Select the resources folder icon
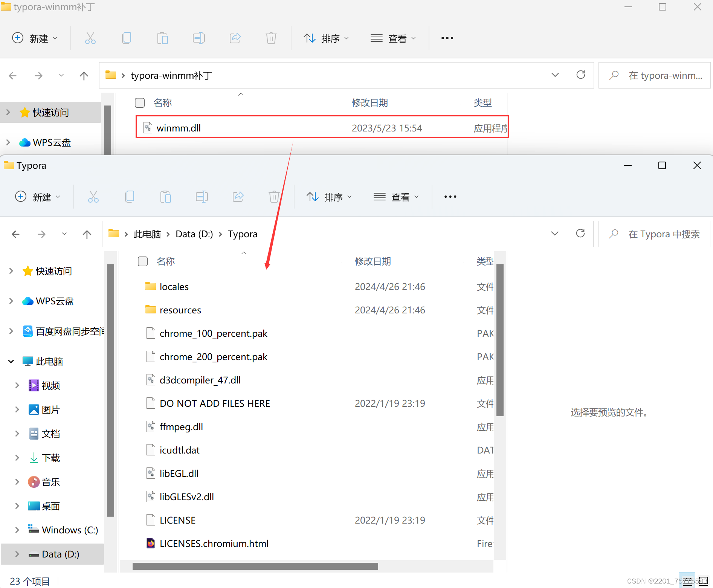This screenshot has width=713, height=588. click(x=151, y=310)
